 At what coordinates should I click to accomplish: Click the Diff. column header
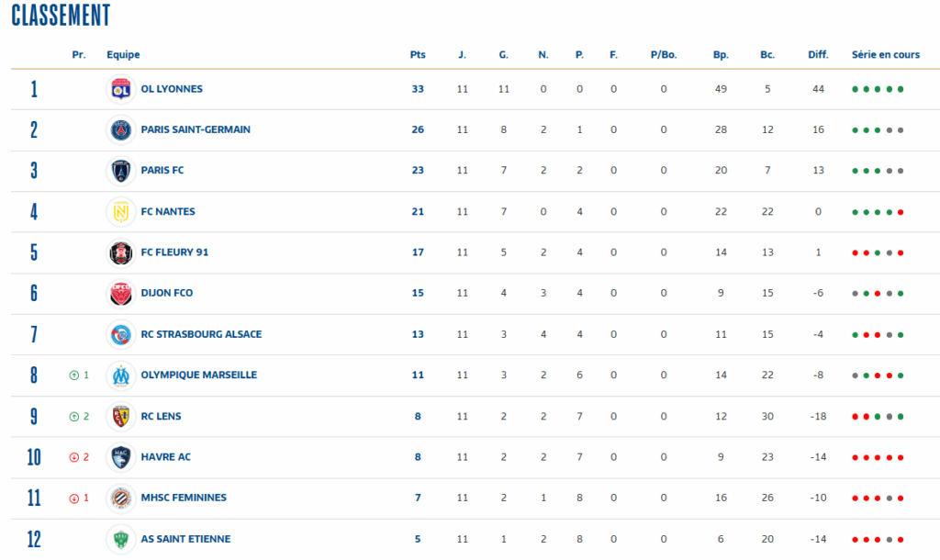818,55
